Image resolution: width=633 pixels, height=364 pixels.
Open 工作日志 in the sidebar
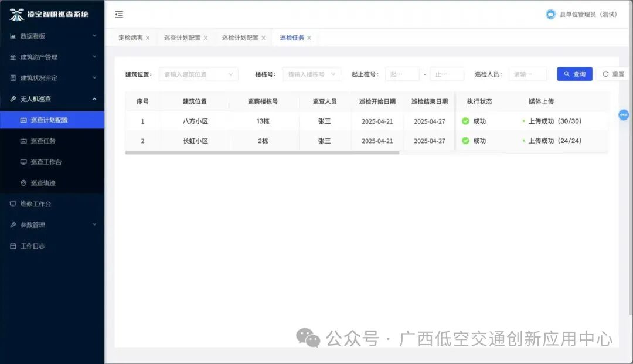pyautogui.click(x=33, y=246)
